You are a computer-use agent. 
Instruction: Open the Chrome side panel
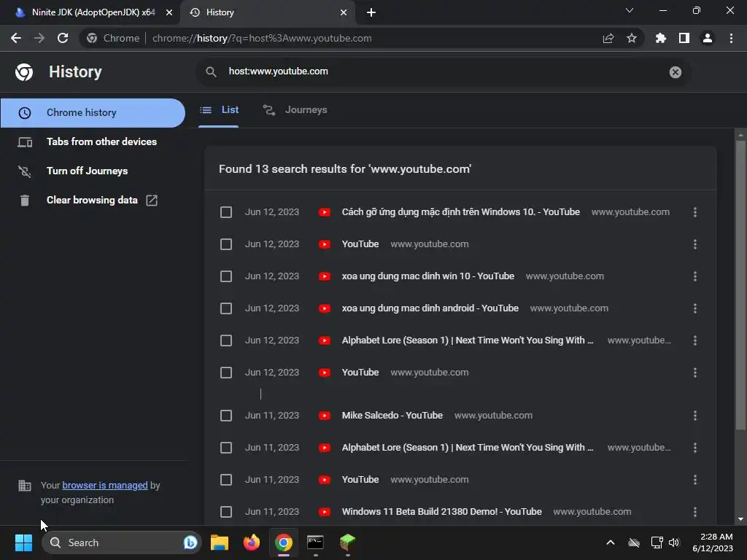click(684, 38)
